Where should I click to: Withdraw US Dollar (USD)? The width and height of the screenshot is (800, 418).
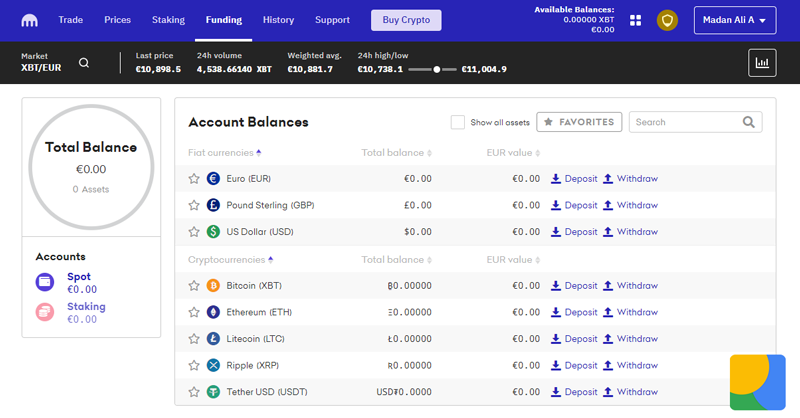pos(630,232)
